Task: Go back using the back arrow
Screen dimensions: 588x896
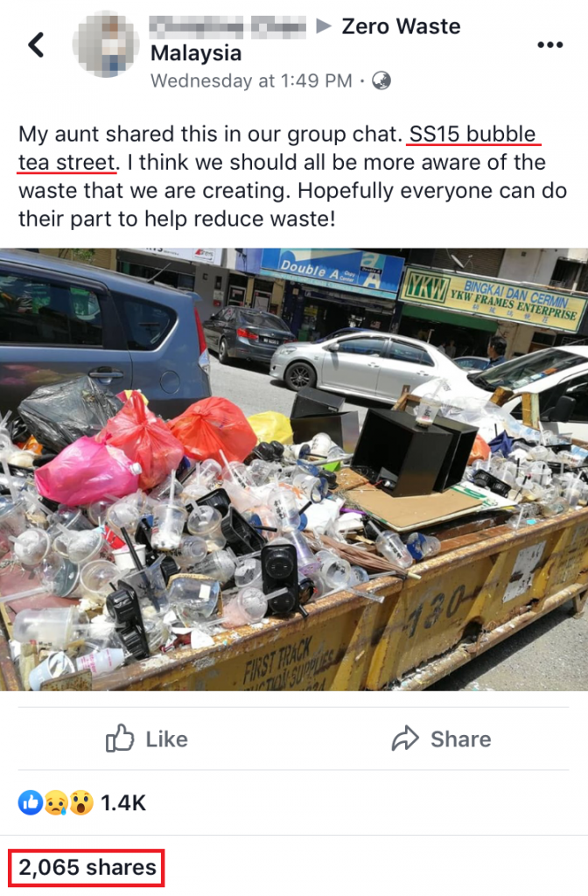Action: pos(36,45)
